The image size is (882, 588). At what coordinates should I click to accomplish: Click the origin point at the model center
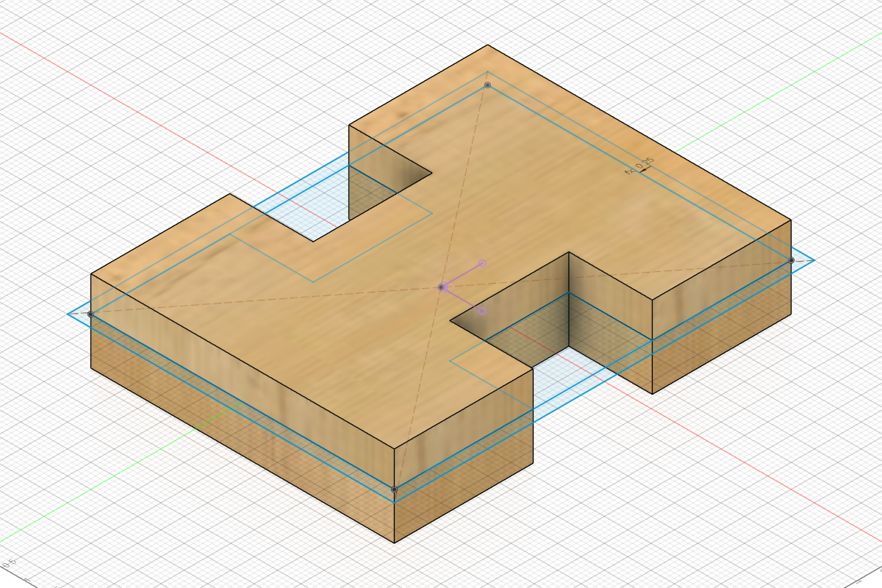442,287
